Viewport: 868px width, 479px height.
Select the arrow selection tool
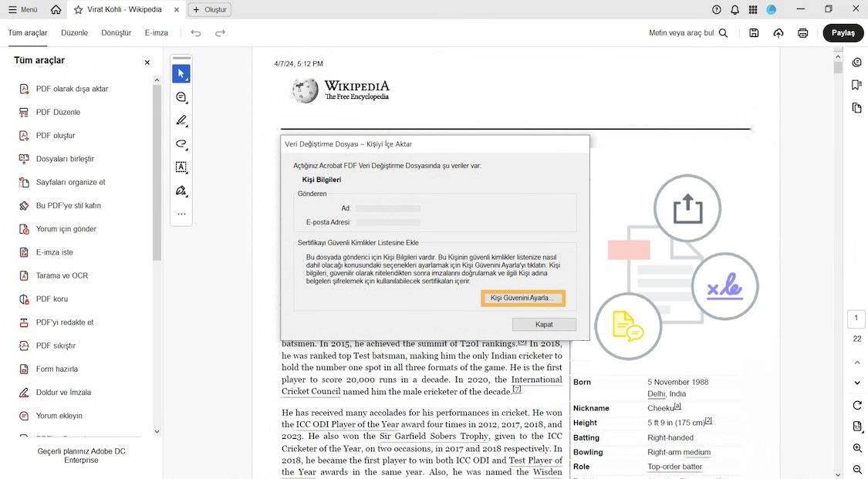181,73
